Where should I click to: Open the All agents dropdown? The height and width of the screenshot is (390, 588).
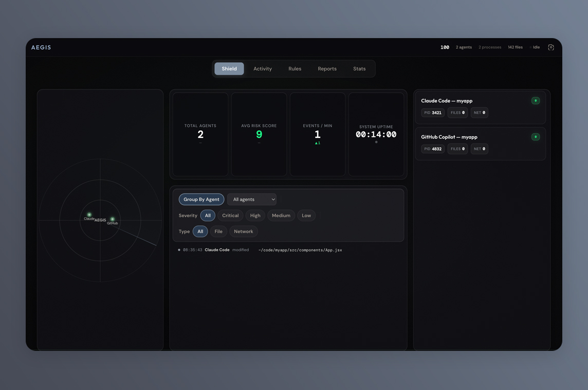(x=252, y=199)
